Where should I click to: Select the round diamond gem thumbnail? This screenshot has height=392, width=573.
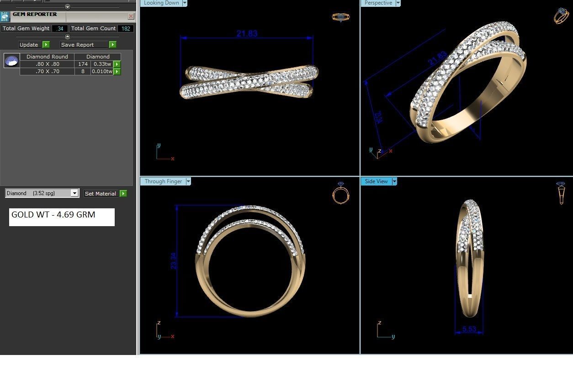click(11, 60)
